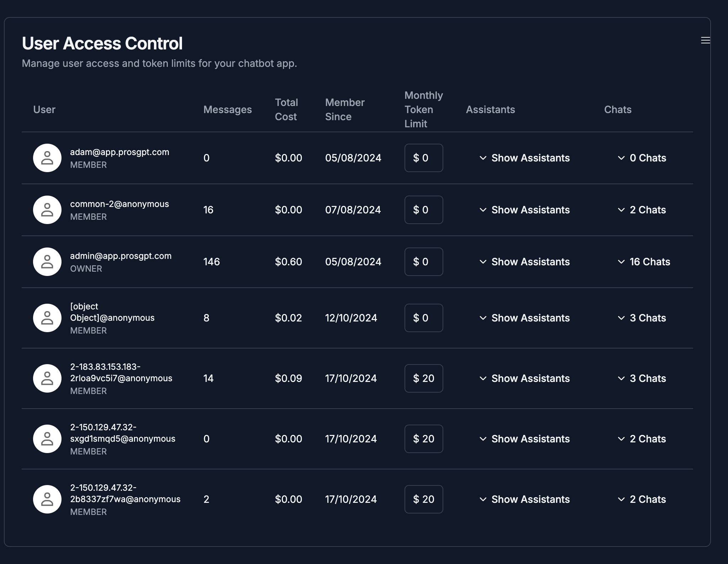Screen dimensions: 728x564
Task: Click avatar icon for admin@app.prosgpt.com owner
Action: (x=47, y=262)
